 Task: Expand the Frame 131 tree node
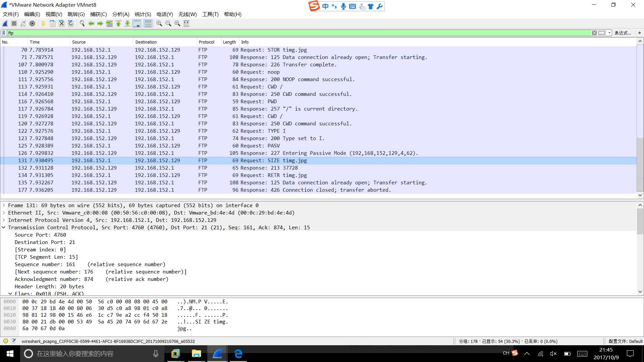tap(4, 205)
